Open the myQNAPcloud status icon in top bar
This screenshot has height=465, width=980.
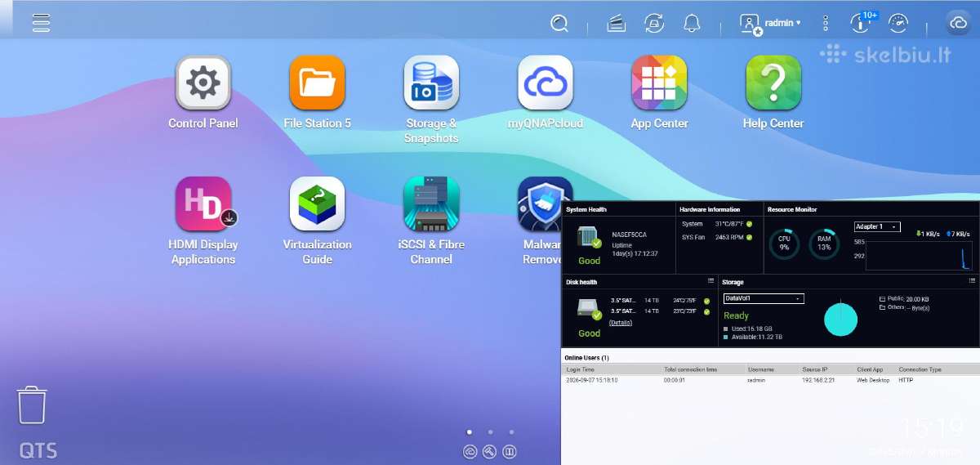pyautogui.click(x=958, y=23)
